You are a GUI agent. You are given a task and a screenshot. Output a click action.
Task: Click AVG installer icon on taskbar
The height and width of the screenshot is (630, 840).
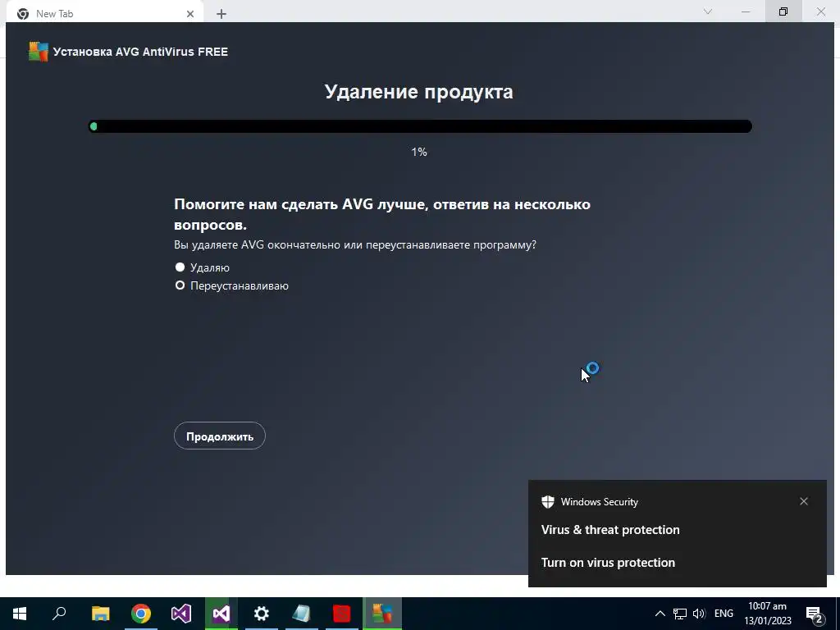point(382,614)
